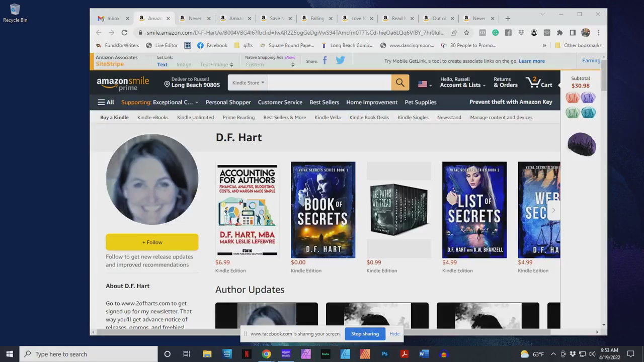Open the Chrome extensions puzzle icon
The width and height of the screenshot is (644, 362).
559,33
